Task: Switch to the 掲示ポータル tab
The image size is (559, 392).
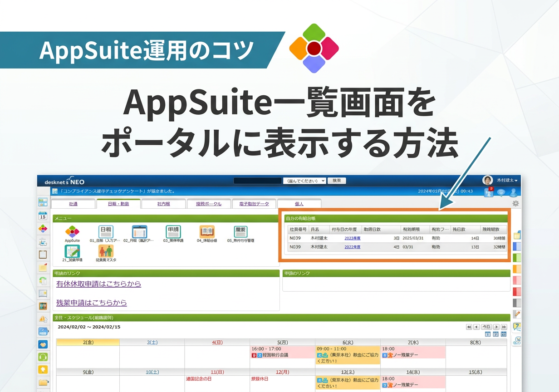Action: [209, 204]
